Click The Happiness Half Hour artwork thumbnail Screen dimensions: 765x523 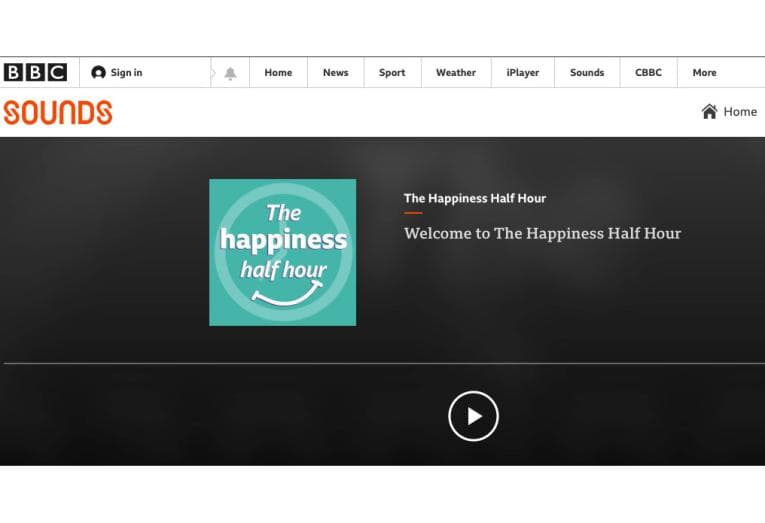point(282,252)
